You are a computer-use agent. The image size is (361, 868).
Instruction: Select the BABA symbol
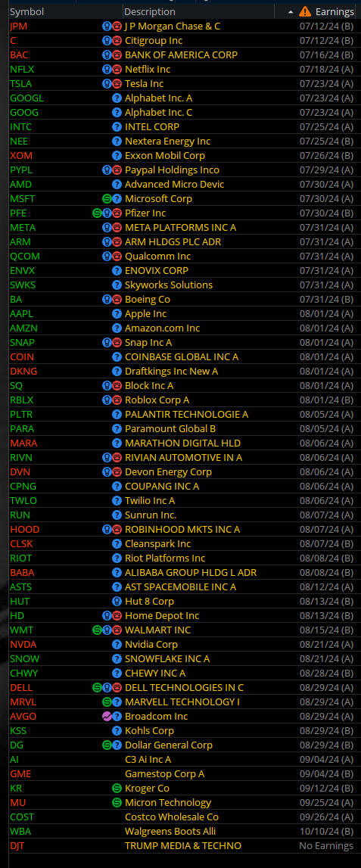click(22, 573)
